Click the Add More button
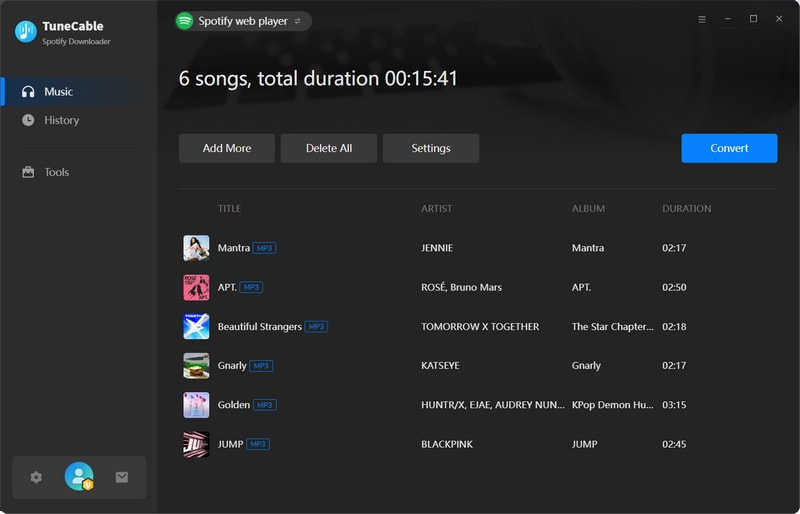Screen dimensions: 800x514 227,148
